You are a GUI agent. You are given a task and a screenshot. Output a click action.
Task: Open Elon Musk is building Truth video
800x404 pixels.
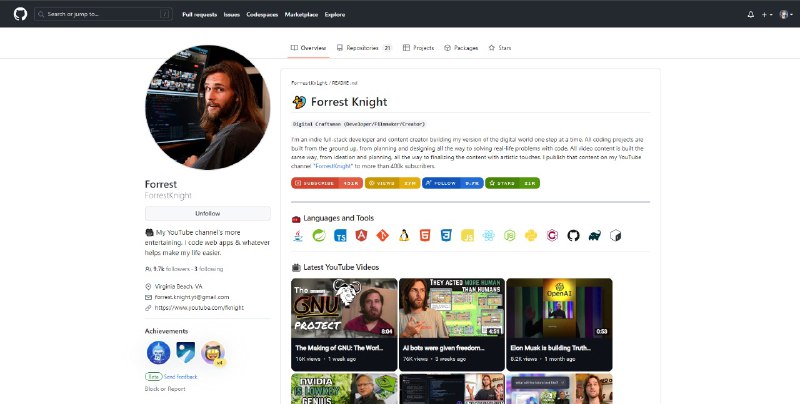560,308
